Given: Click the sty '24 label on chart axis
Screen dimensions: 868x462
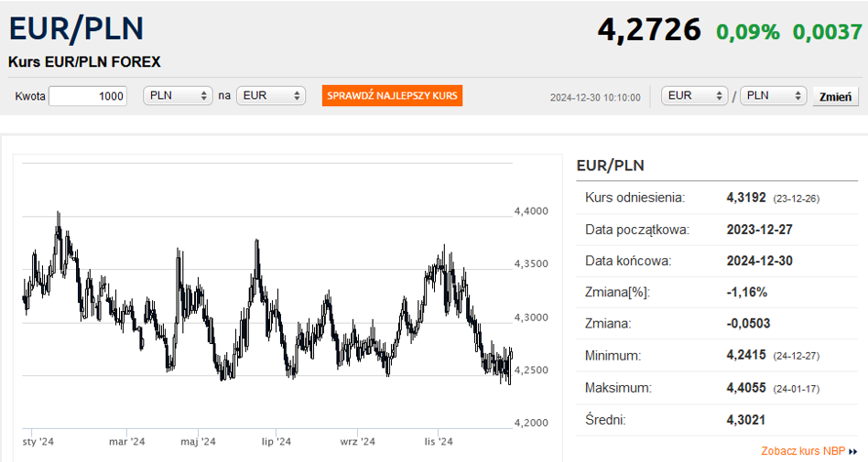Looking at the screenshot, I should coord(38,442).
